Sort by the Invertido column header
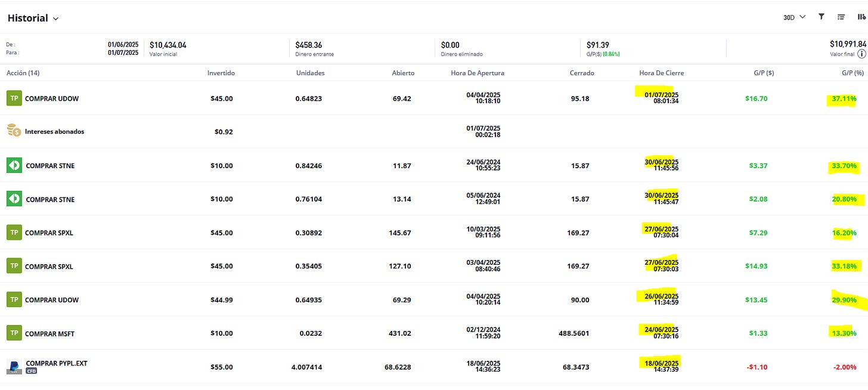This screenshot has height=390, width=868. pos(221,73)
